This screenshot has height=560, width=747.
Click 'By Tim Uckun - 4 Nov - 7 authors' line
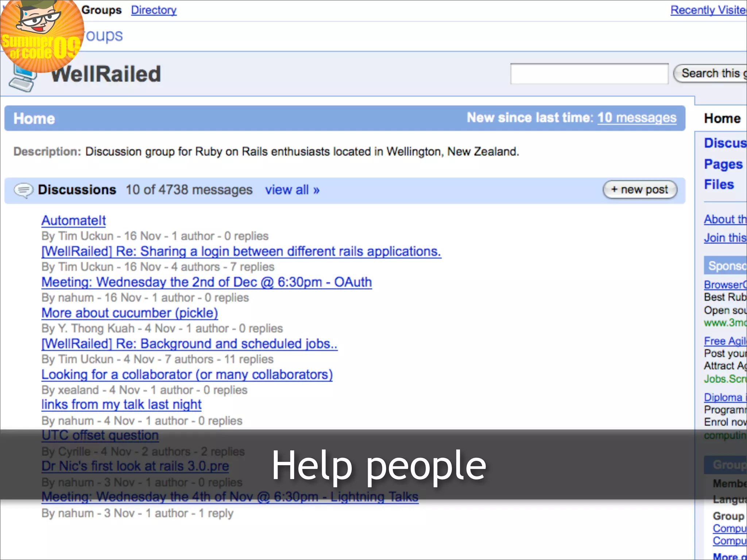tap(157, 359)
